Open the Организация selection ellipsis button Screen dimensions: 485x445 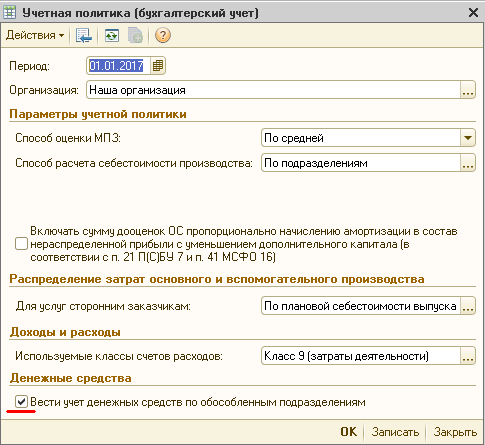click(468, 90)
